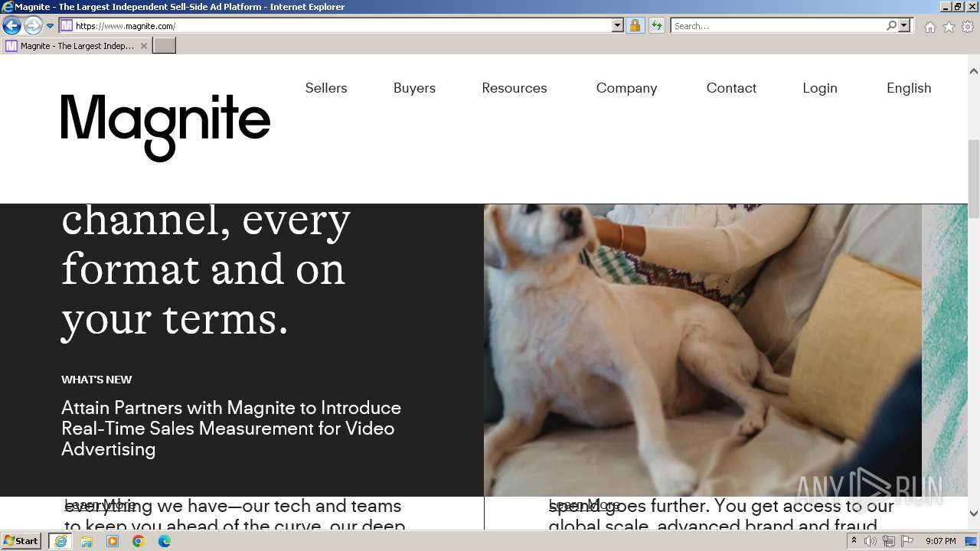
Task: Open the Action Center flag icon
Action: point(907,541)
